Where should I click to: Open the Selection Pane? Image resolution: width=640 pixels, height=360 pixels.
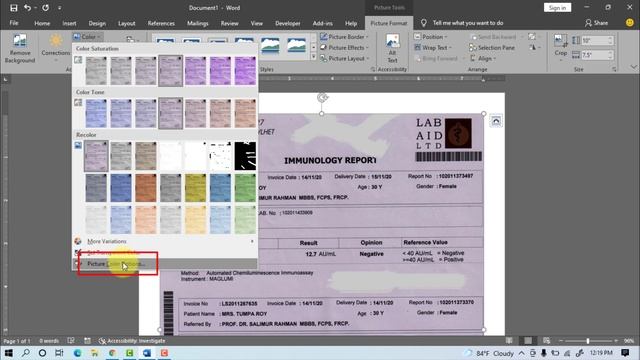tap(492, 48)
